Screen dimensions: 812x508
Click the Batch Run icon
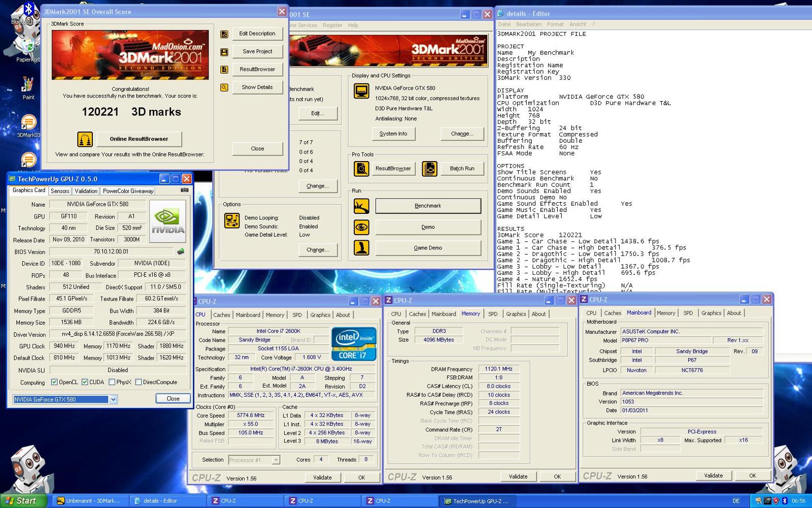click(429, 169)
